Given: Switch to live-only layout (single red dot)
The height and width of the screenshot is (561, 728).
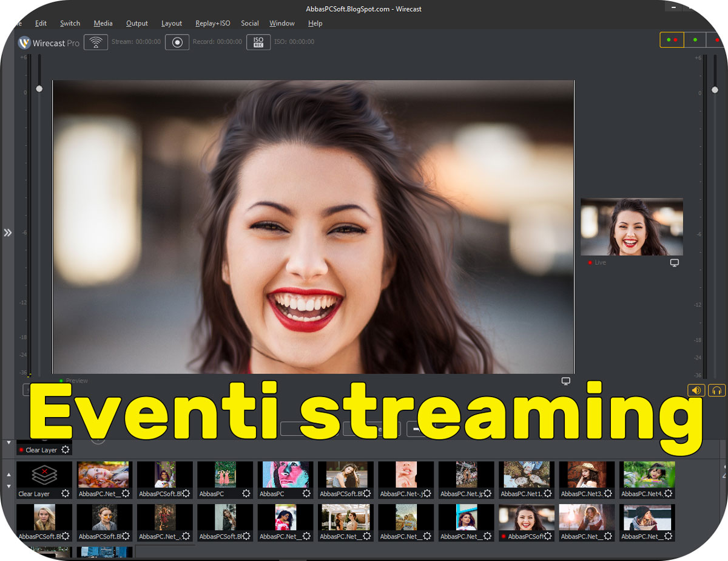Looking at the screenshot, I should pyautogui.click(x=717, y=40).
